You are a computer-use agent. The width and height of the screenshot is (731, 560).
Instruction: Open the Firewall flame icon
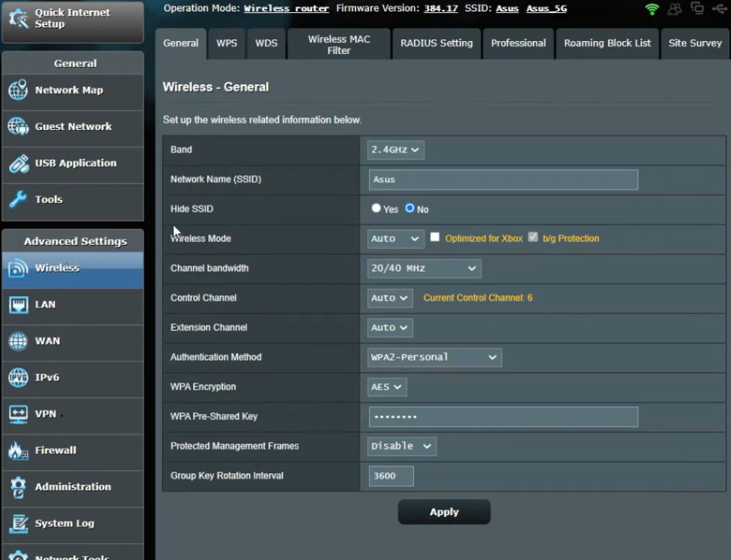pyautogui.click(x=18, y=451)
